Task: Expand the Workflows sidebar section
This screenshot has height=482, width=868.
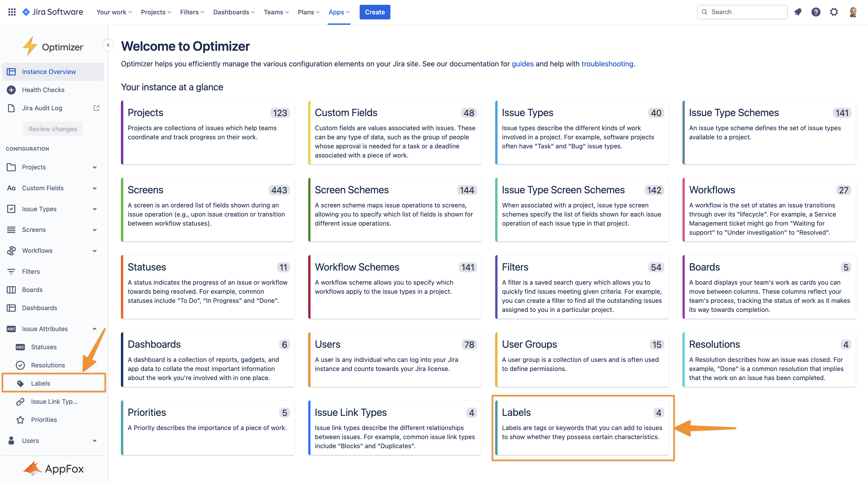Action: point(95,251)
